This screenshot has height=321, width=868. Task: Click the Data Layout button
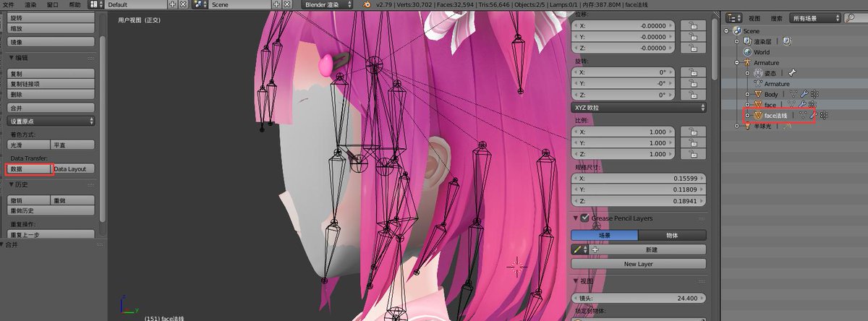coord(74,168)
